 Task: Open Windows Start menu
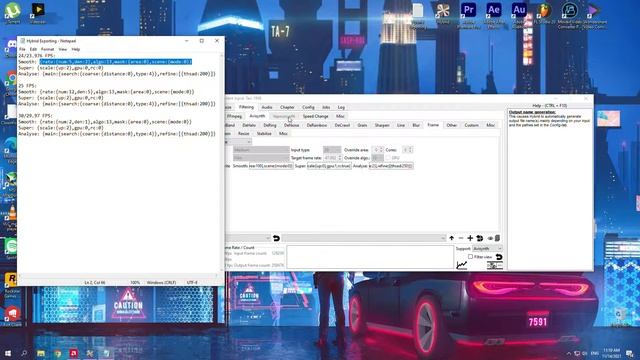7,353
